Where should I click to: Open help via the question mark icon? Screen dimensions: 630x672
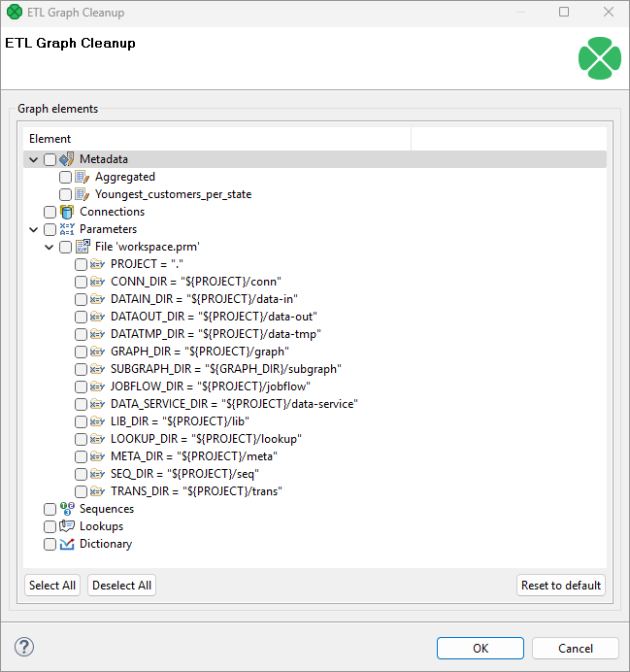coord(24,647)
